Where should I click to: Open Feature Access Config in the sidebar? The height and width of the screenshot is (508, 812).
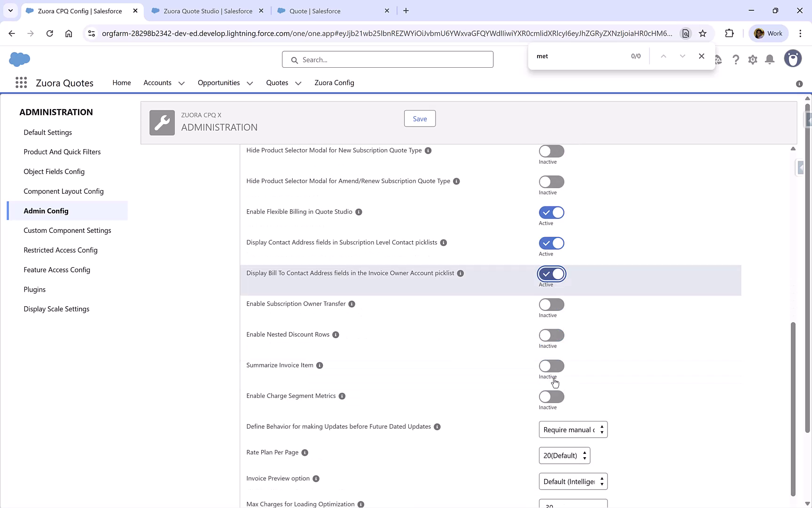click(57, 270)
